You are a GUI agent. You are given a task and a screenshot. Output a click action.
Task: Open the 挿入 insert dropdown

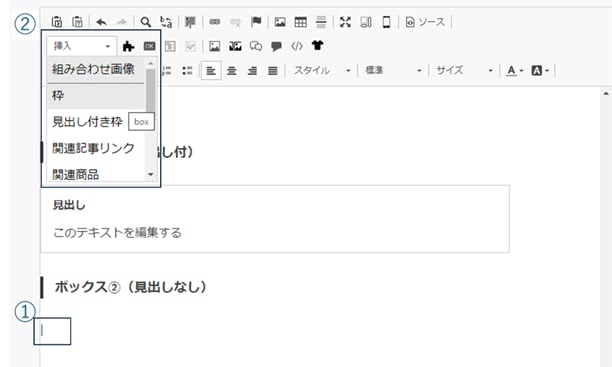[82, 46]
